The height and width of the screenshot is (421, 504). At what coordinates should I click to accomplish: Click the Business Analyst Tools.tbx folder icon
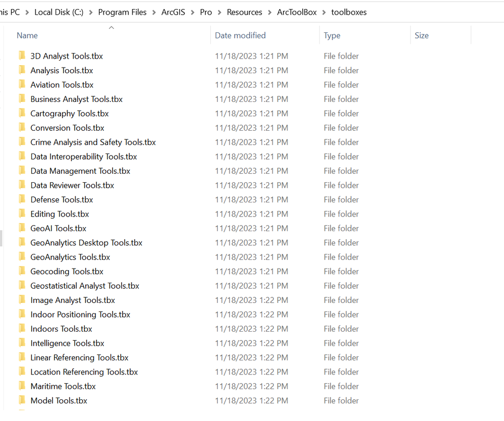point(22,99)
